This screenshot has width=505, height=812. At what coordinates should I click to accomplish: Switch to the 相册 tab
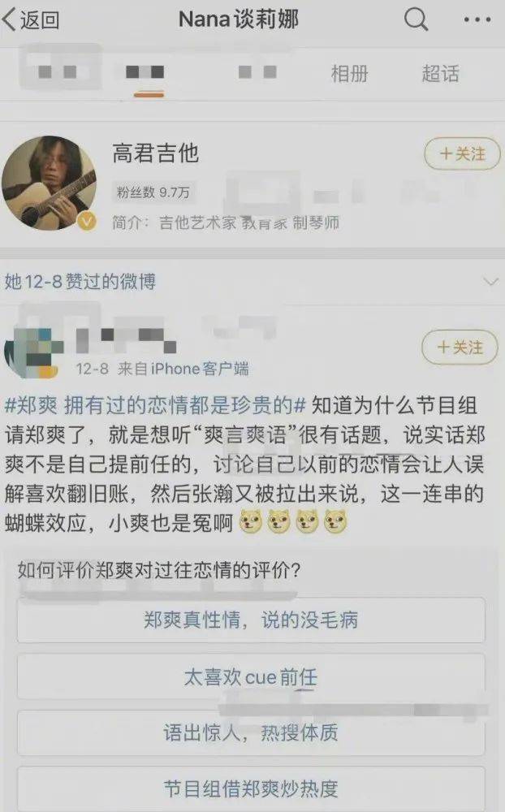point(350,74)
